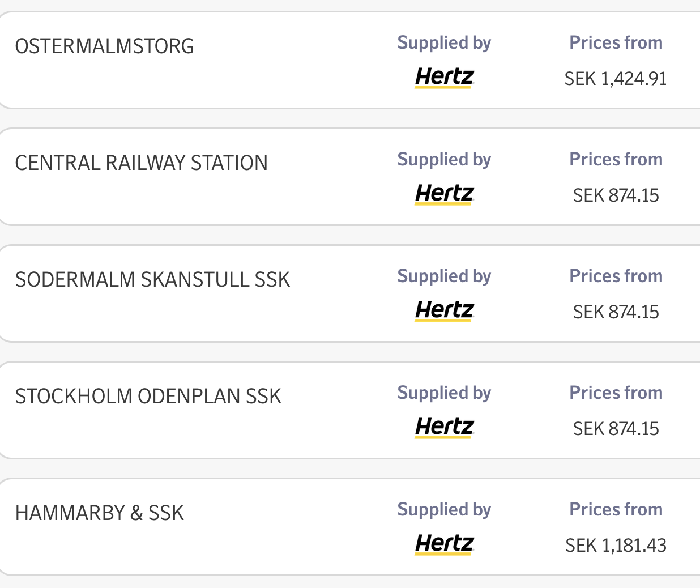Select the CENTRAL RAILWAY STATION location name
700x588 pixels.
[141, 163]
